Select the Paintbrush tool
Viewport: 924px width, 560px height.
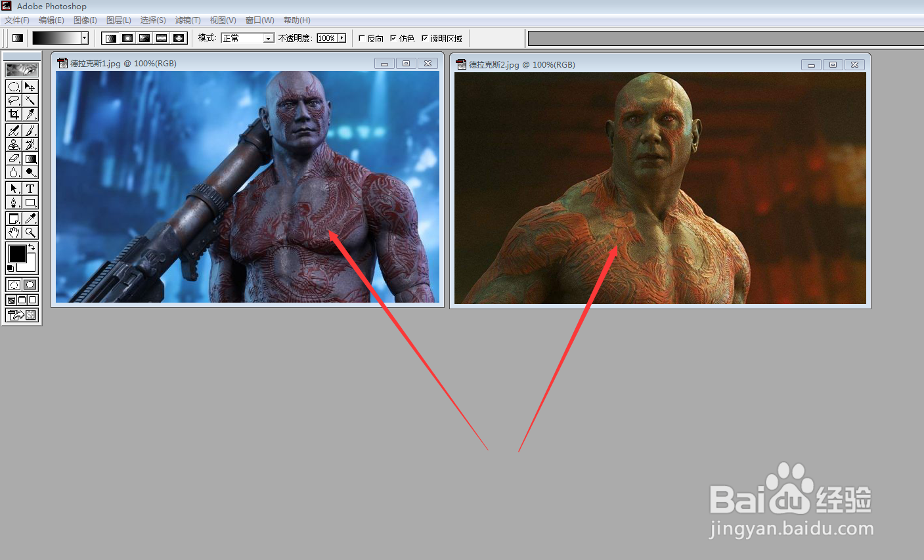pos(30,131)
